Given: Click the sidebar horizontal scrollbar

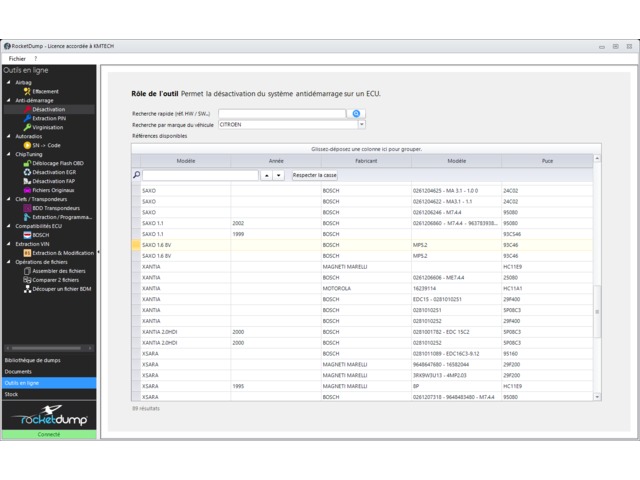Looking at the screenshot, I should coord(47,348).
